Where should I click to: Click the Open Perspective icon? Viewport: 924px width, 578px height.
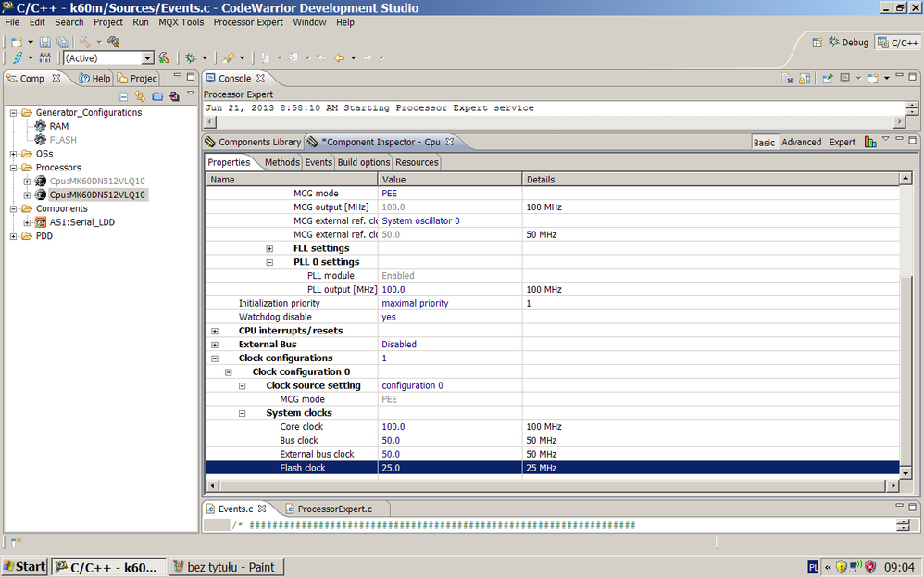[818, 43]
